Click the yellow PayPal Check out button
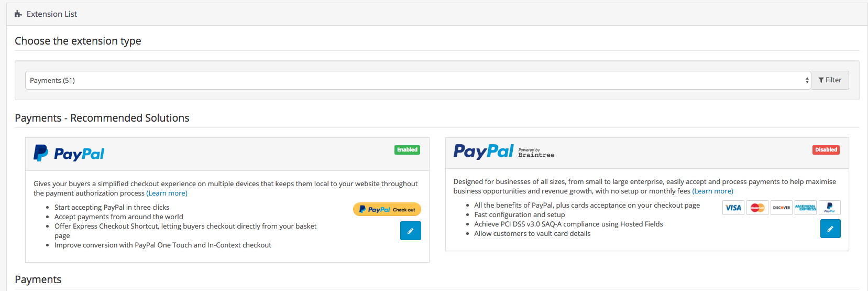Screen dimensions: 868x291 click(387, 209)
